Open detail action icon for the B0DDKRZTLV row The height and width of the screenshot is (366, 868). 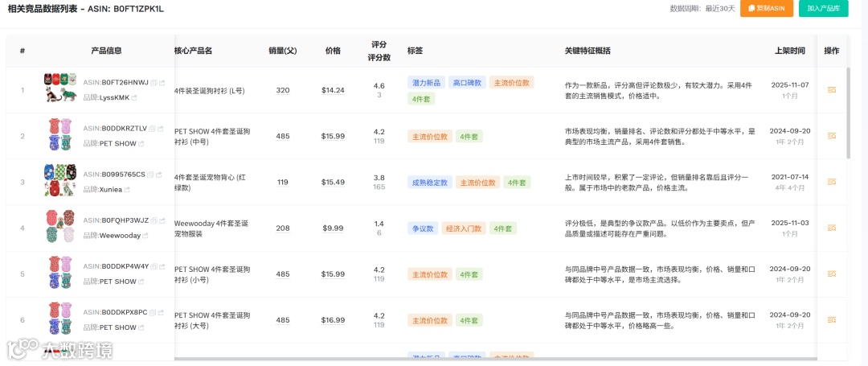(832, 136)
